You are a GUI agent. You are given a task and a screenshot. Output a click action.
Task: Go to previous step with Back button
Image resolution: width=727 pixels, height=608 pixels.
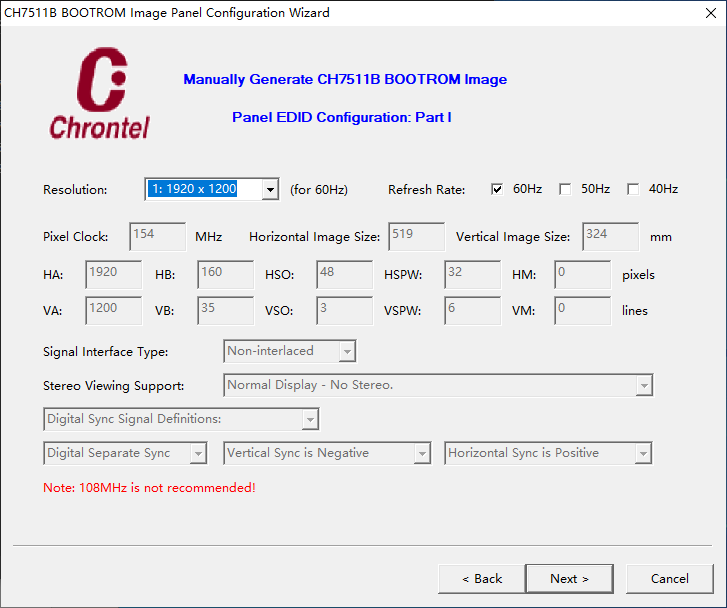click(482, 579)
